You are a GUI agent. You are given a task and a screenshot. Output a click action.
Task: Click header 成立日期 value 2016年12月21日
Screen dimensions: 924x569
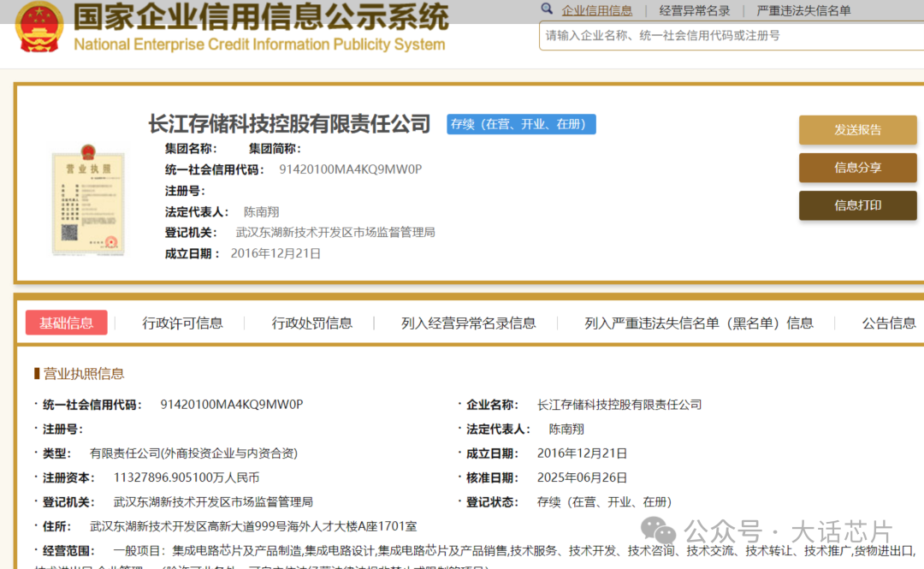275,253
